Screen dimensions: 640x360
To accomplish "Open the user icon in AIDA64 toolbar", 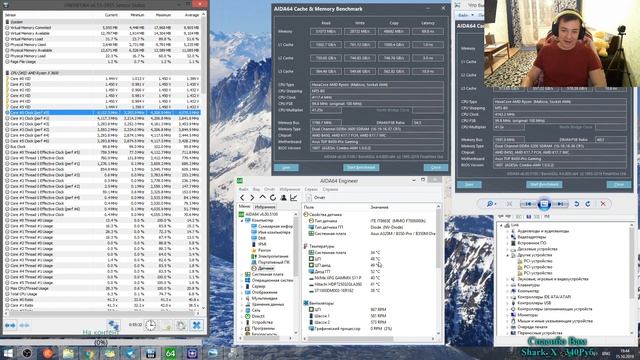I will (283, 198).
